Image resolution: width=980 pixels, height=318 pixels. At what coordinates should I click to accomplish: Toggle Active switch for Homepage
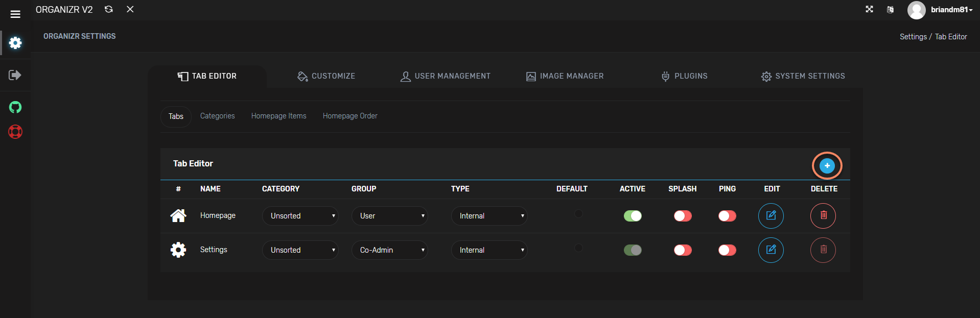[x=633, y=216]
